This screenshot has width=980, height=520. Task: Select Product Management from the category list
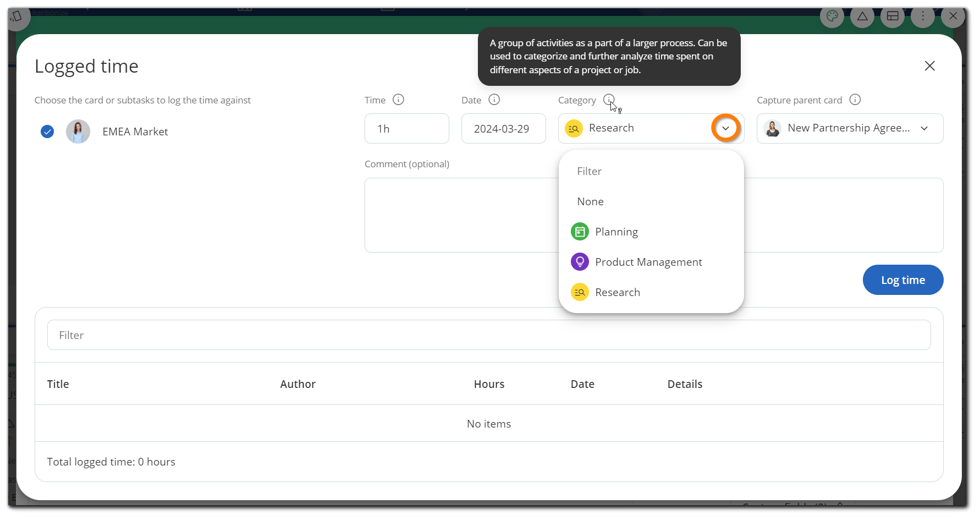pyautogui.click(x=649, y=261)
